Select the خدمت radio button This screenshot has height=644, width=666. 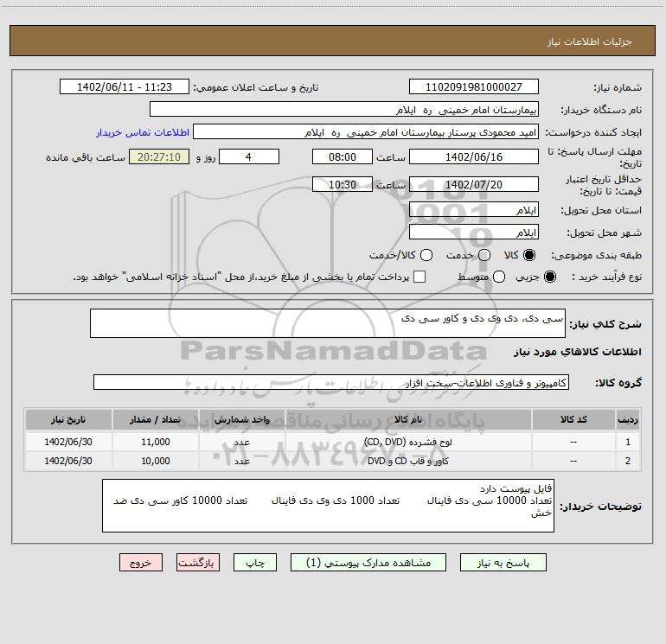[484, 255]
